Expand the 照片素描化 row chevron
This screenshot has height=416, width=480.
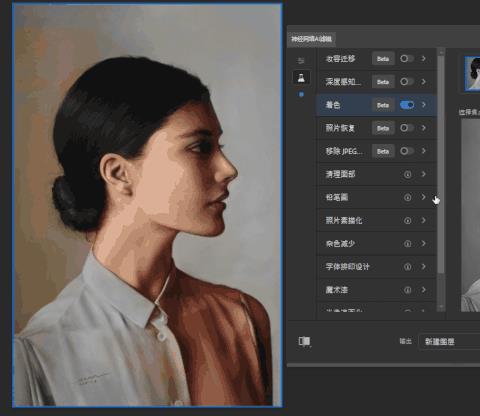423,220
